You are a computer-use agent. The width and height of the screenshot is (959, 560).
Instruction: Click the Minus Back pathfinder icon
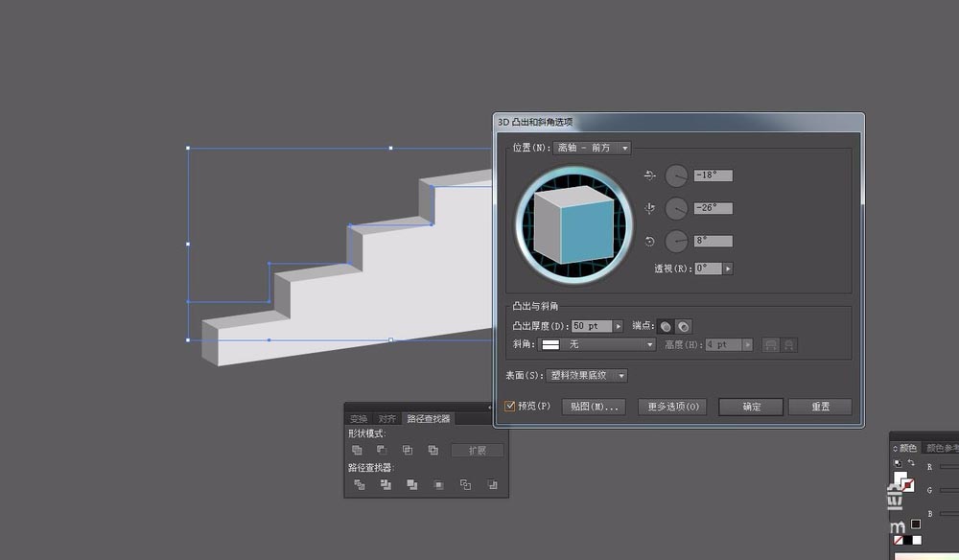[492, 485]
